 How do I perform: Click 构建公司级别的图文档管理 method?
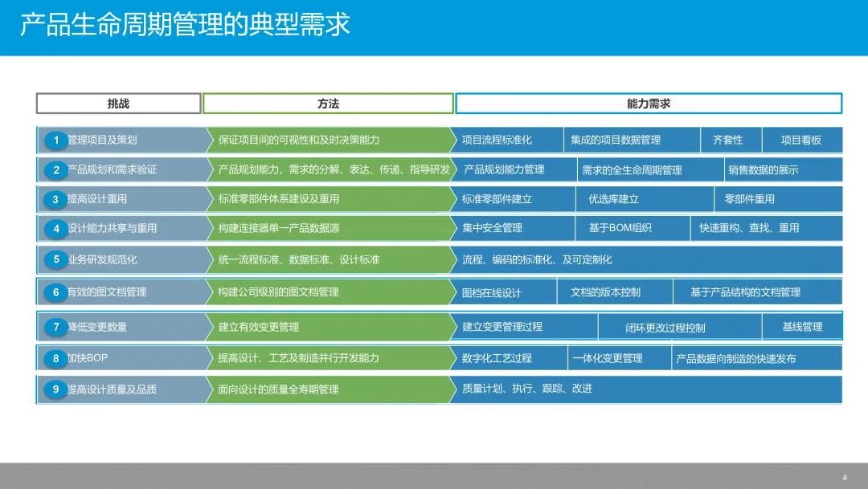click(330, 292)
